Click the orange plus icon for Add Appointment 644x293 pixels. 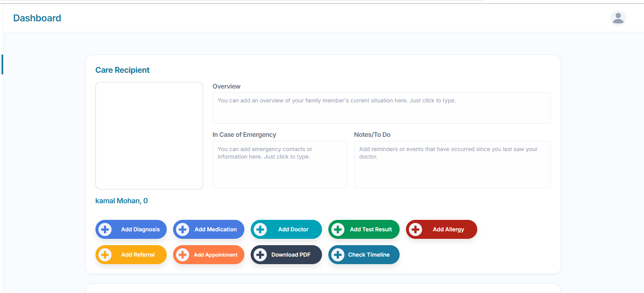point(183,255)
